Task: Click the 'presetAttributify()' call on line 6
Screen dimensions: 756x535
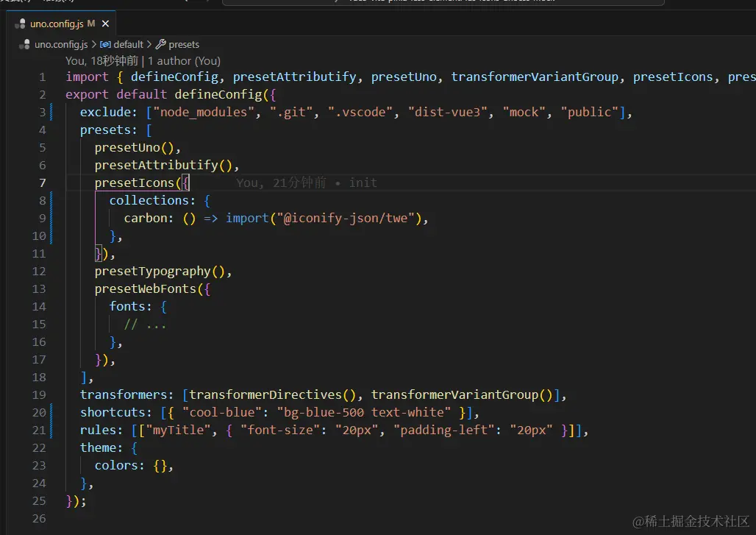Action: pos(163,166)
